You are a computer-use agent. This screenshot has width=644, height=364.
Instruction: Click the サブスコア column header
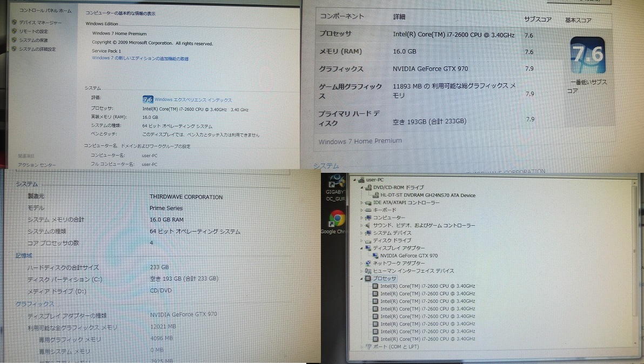[538, 19]
